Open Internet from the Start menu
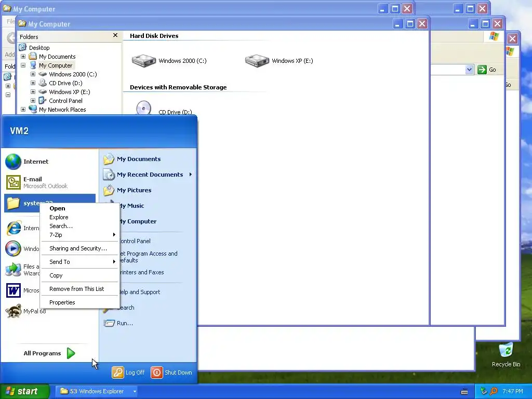 tap(36, 162)
